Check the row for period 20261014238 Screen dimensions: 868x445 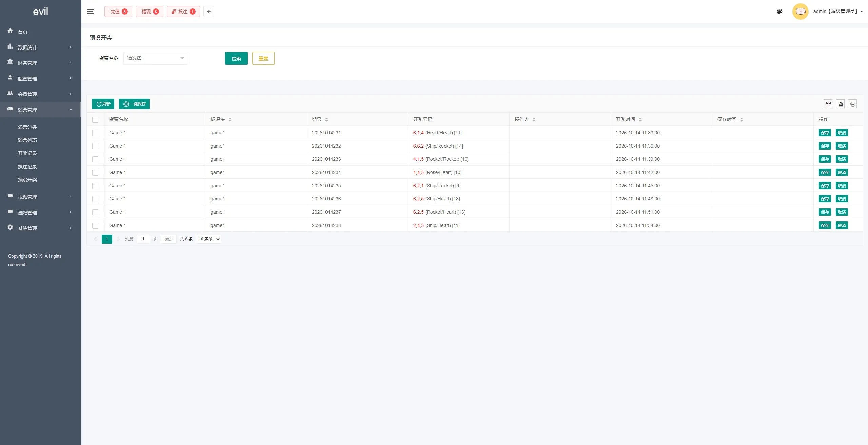point(95,226)
